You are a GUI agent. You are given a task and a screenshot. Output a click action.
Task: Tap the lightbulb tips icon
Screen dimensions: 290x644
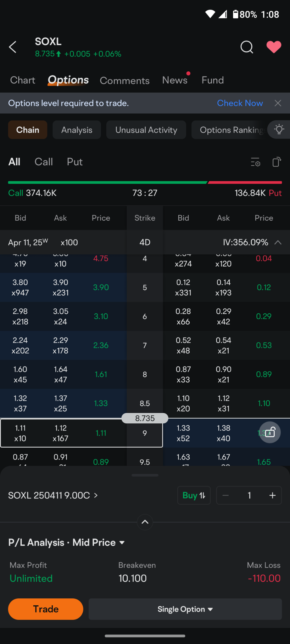[279, 129]
